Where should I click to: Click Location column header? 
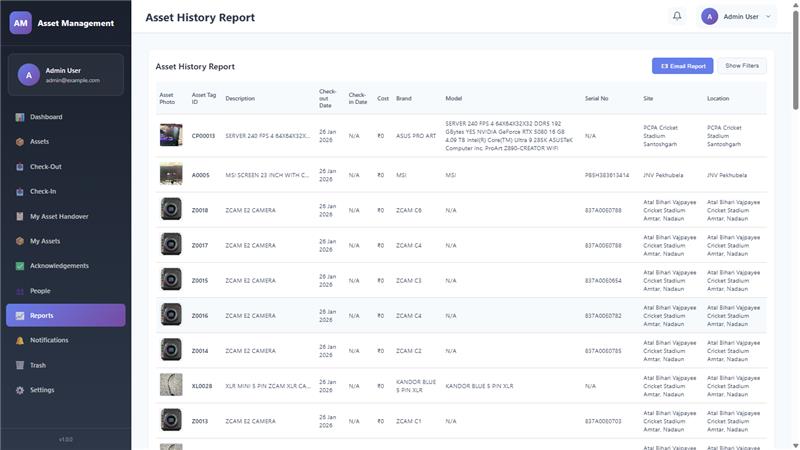pyautogui.click(x=718, y=98)
